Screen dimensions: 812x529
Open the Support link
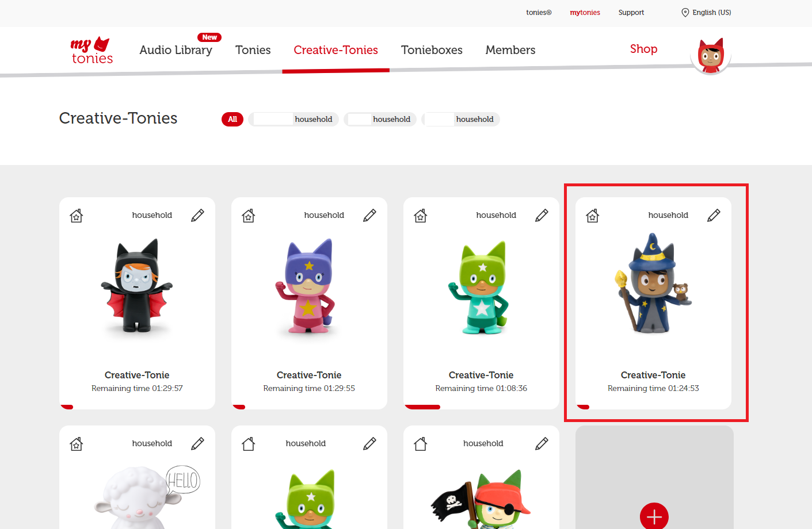pos(631,13)
